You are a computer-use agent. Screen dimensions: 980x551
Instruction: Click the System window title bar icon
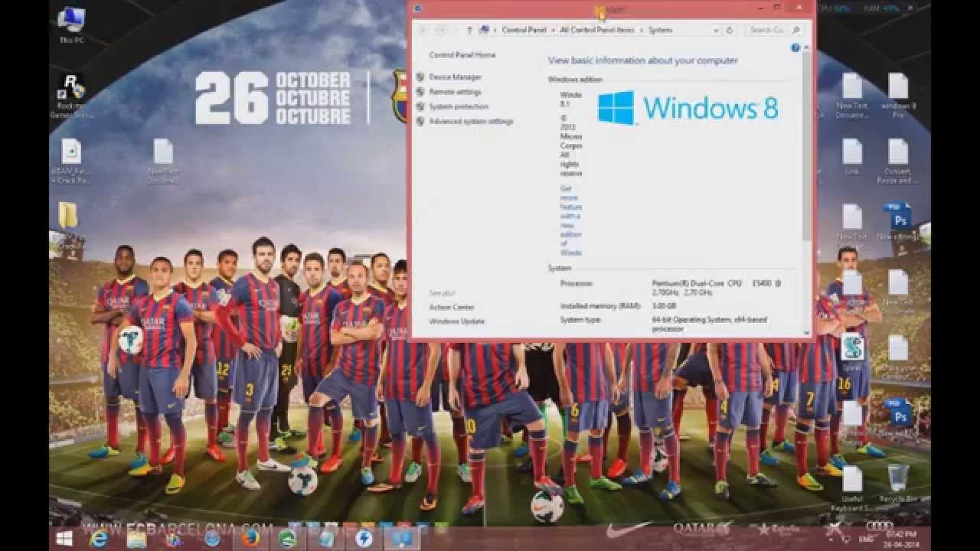pyautogui.click(x=418, y=8)
